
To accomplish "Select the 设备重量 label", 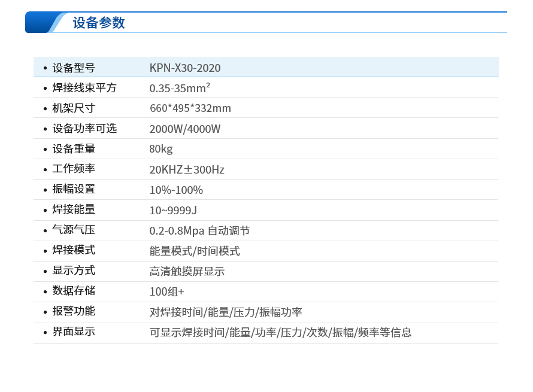I will point(74,149).
